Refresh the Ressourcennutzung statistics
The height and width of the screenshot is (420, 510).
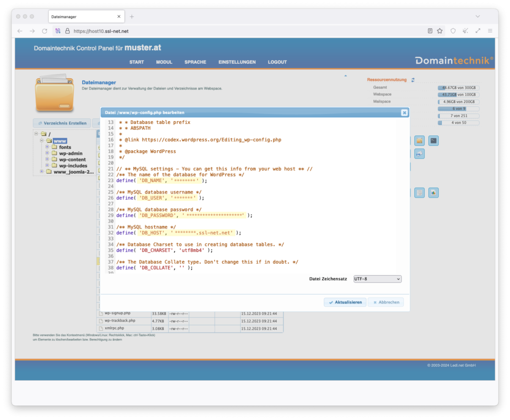413,80
